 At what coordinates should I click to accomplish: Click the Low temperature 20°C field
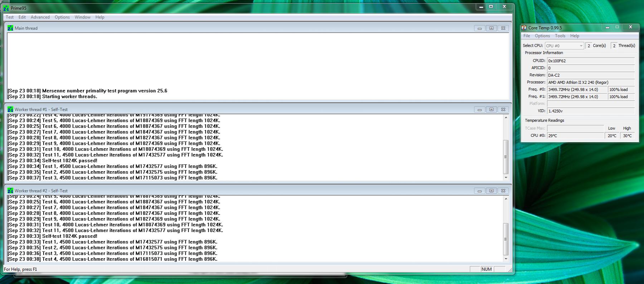coord(612,136)
